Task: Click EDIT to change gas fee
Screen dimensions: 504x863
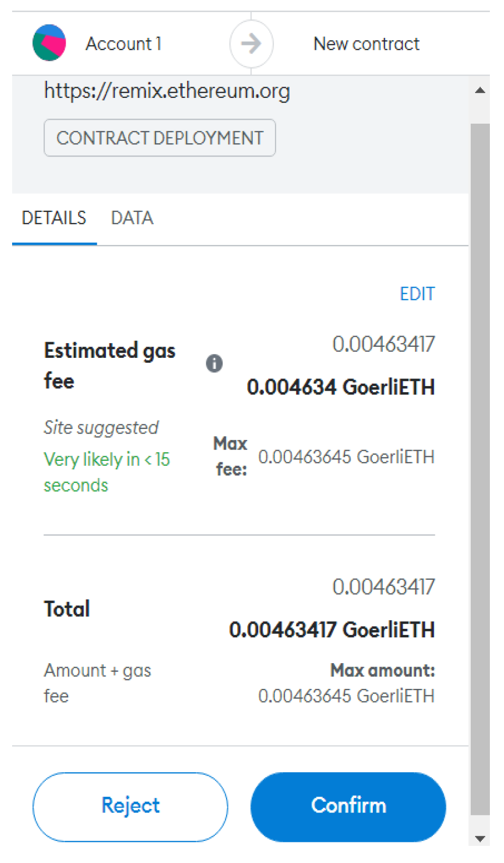Action: click(x=417, y=294)
